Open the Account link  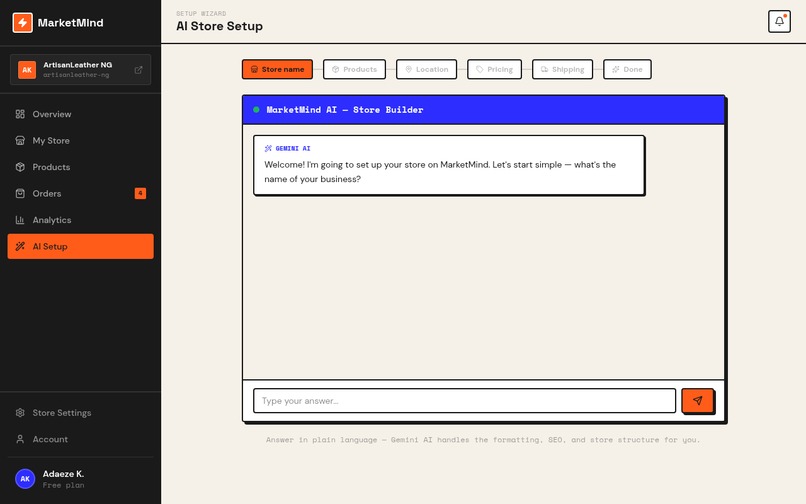(x=80, y=439)
